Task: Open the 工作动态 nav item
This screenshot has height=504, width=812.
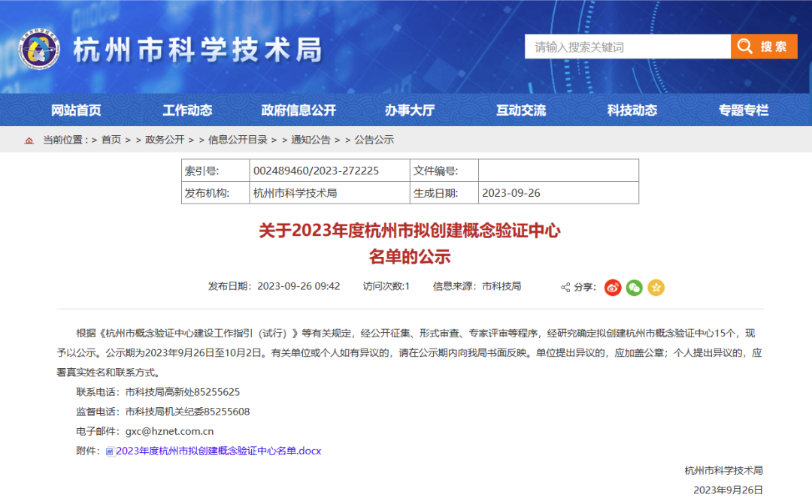Action: click(187, 110)
